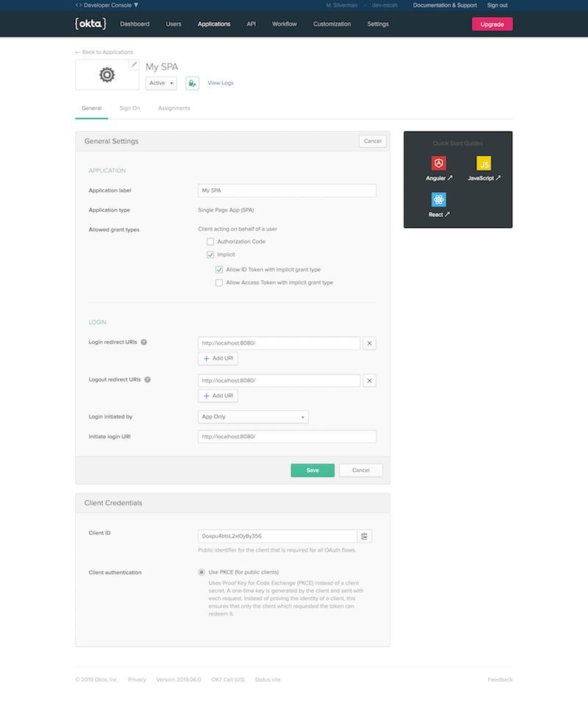Expand the Login initiated by dropdown
The height and width of the screenshot is (706, 588).
click(x=253, y=417)
